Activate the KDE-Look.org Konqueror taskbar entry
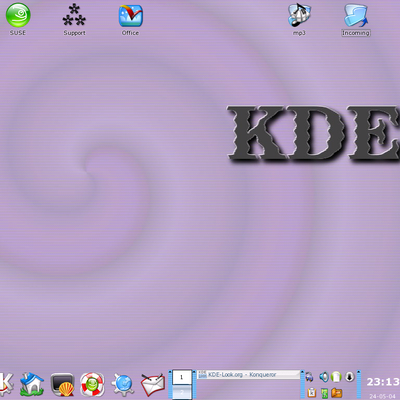 (x=248, y=374)
